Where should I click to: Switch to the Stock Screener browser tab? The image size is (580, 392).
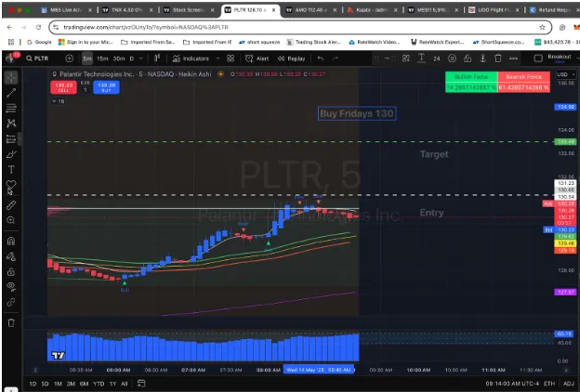pos(189,10)
